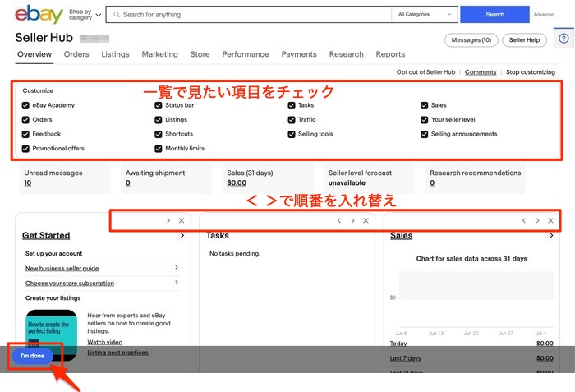Screen dimensions: 575x392
Task: Open the All Categories dropdown
Action: pyautogui.click(x=425, y=15)
